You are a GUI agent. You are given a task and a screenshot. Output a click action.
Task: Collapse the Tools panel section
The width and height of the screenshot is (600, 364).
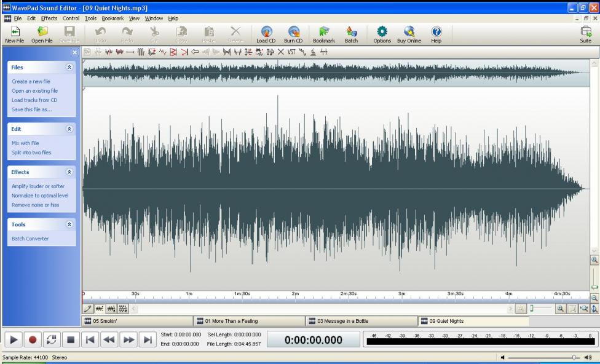point(69,224)
